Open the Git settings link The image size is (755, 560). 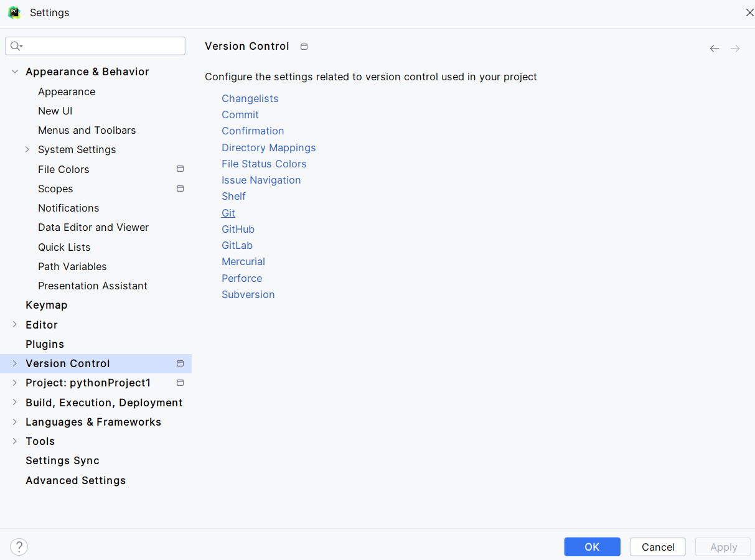tap(228, 213)
